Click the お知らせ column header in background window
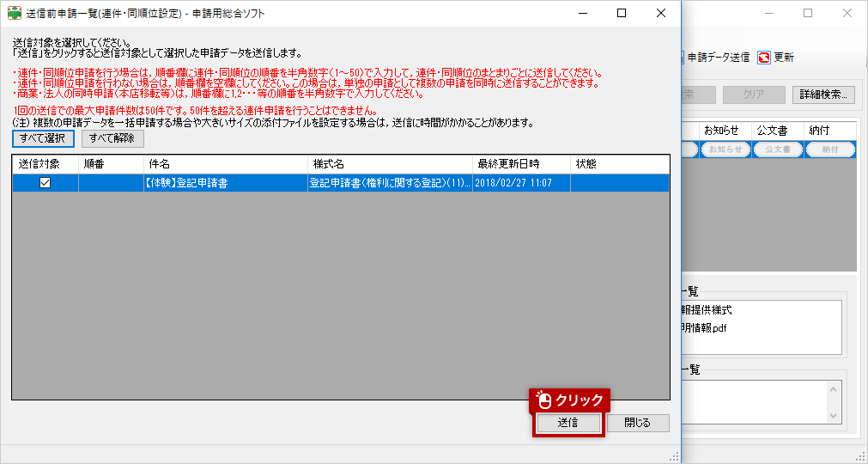 (x=725, y=131)
